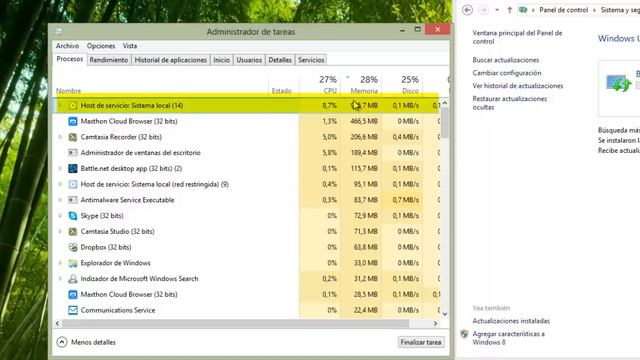Image resolution: width=640 pixels, height=360 pixels.
Task: Select the Dropbox (32 bits) process row
Action: point(247,247)
